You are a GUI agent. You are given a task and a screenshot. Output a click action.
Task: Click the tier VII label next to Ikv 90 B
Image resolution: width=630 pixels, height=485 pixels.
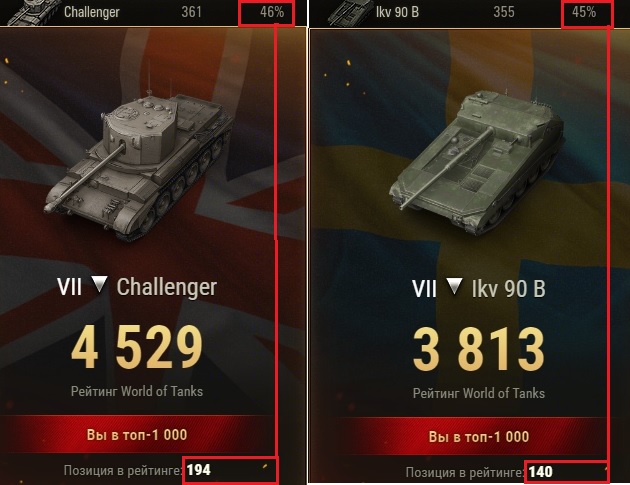click(424, 289)
